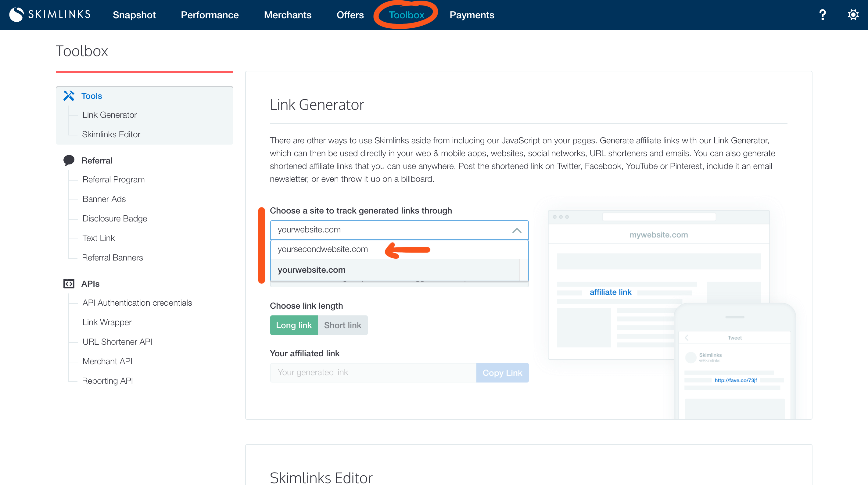
Task: Select the Referral section heading
Action: pos(97,160)
